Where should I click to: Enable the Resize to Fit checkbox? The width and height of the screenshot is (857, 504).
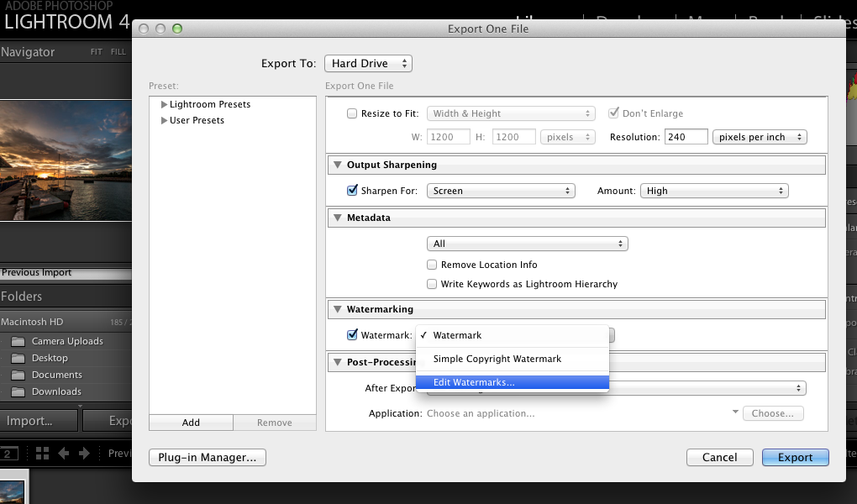coord(352,113)
